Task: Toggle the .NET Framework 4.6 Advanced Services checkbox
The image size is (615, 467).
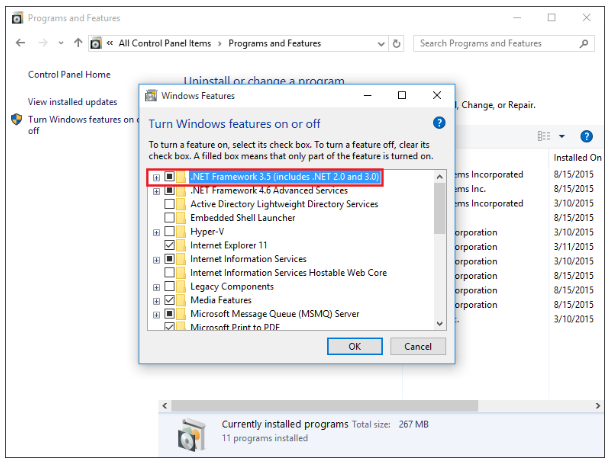Action: coord(169,191)
